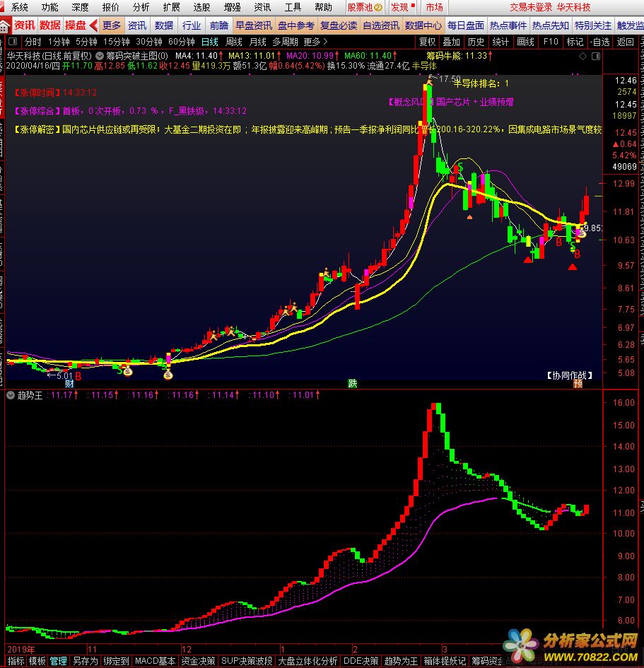The image size is (644, 668).
Task: Open the 帮助 menu
Action: [x=323, y=7]
